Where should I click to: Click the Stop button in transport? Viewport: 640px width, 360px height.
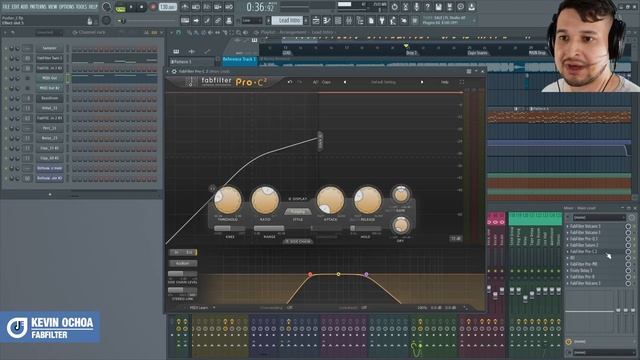(x=142, y=7)
